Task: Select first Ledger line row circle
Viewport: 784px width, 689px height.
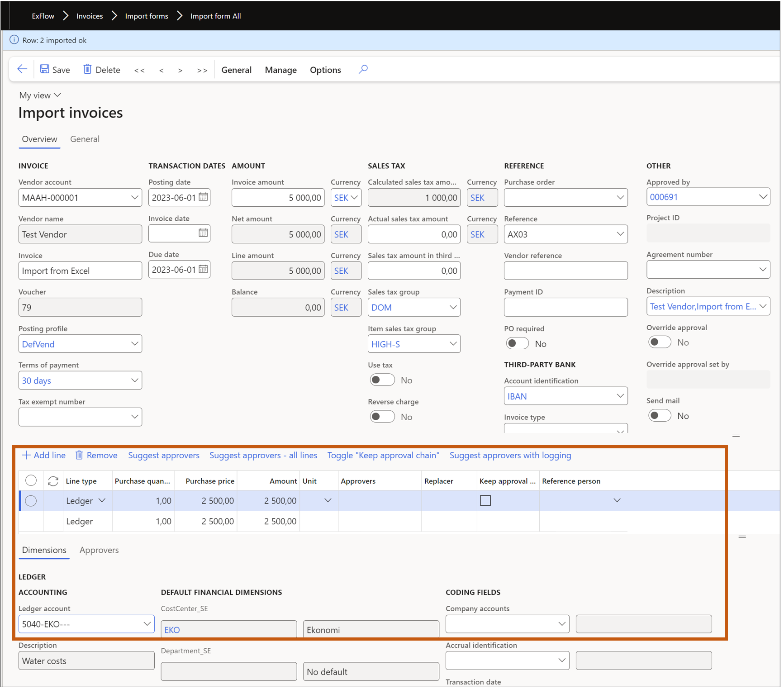Action: click(31, 501)
